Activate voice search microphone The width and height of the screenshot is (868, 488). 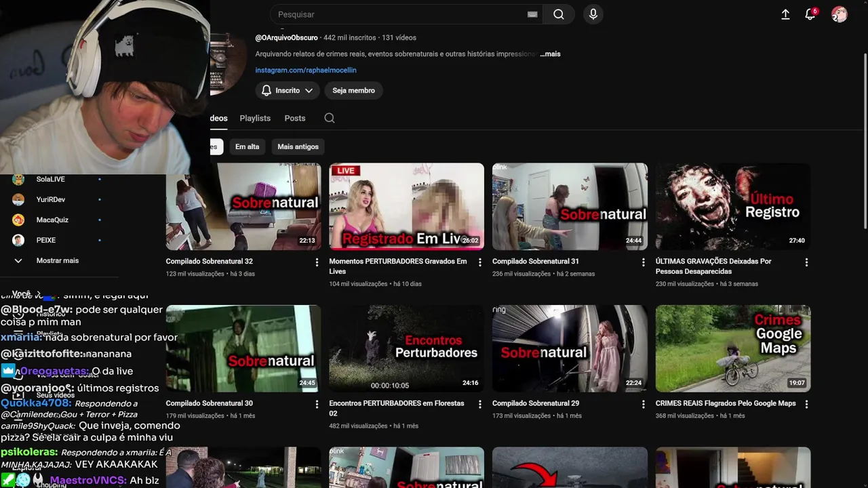coord(593,14)
